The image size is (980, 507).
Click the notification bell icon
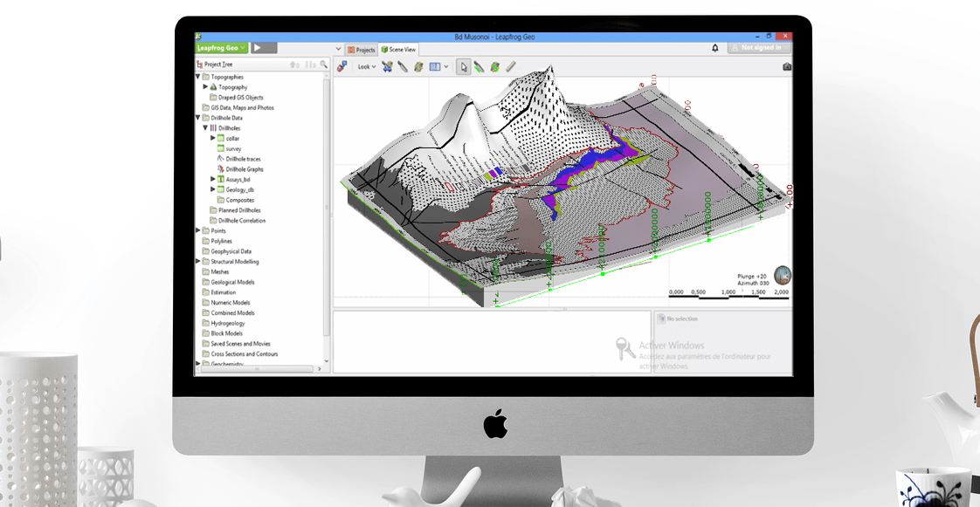tap(714, 48)
